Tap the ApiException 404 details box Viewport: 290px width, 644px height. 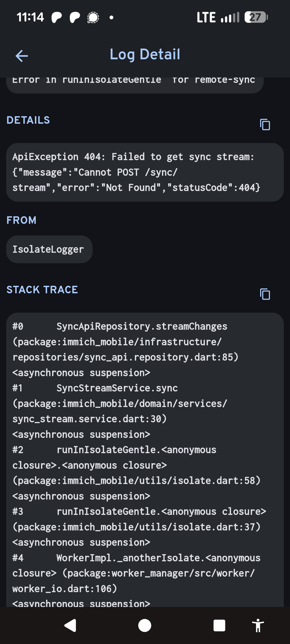point(145,172)
